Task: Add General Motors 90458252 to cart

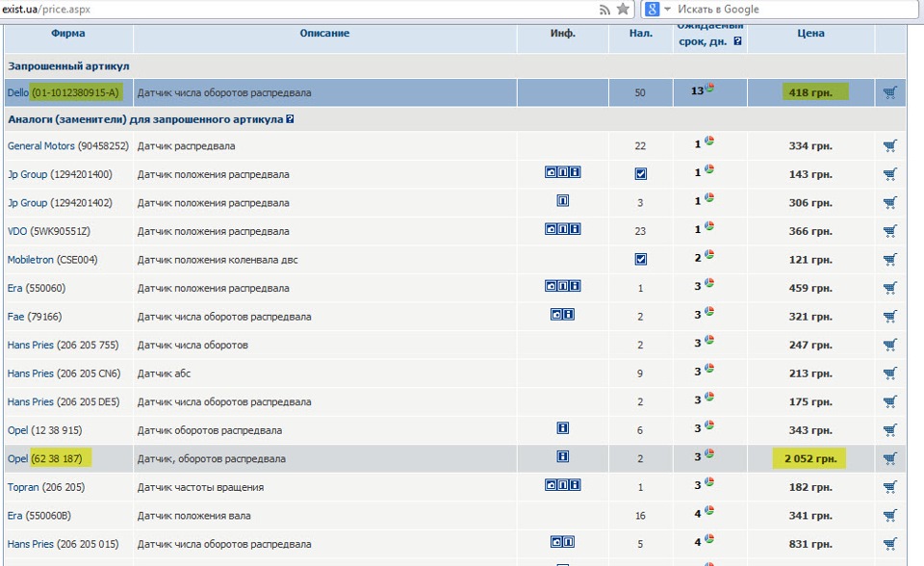Action: coord(889,145)
